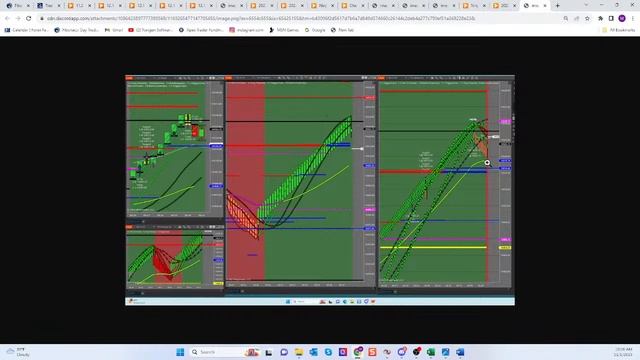Open Outlook from the taskbar
640x360 pixels.
(313, 352)
